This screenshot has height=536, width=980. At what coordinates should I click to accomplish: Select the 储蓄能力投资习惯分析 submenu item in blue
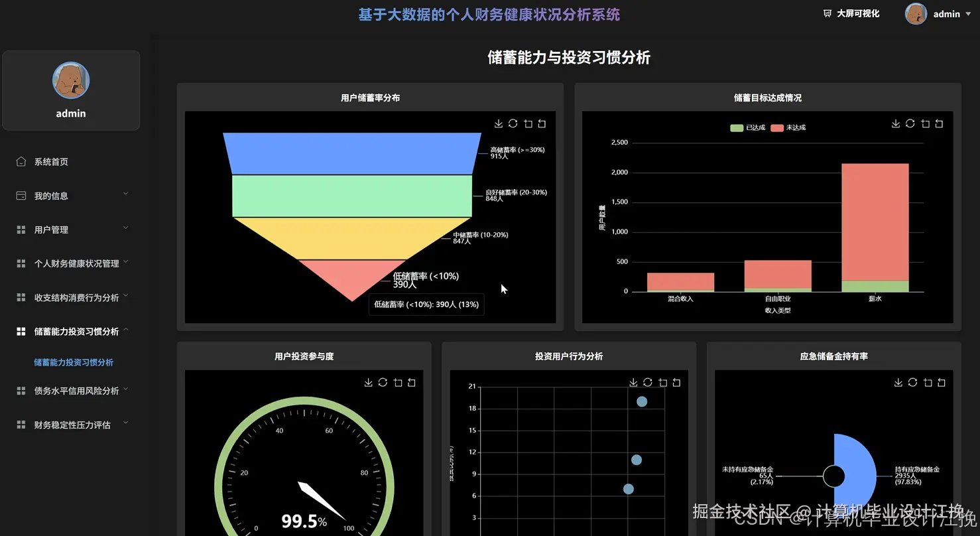click(74, 362)
